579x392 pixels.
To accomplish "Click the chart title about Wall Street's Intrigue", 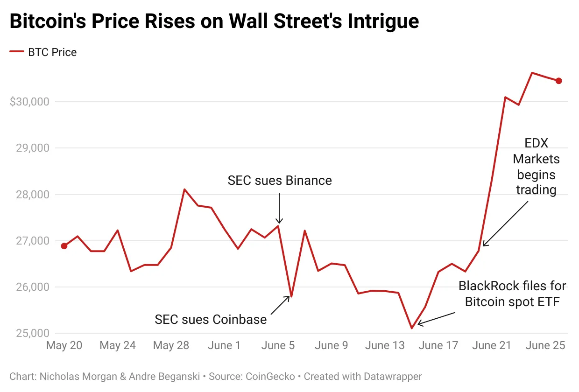I will pyautogui.click(x=214, y=22).
